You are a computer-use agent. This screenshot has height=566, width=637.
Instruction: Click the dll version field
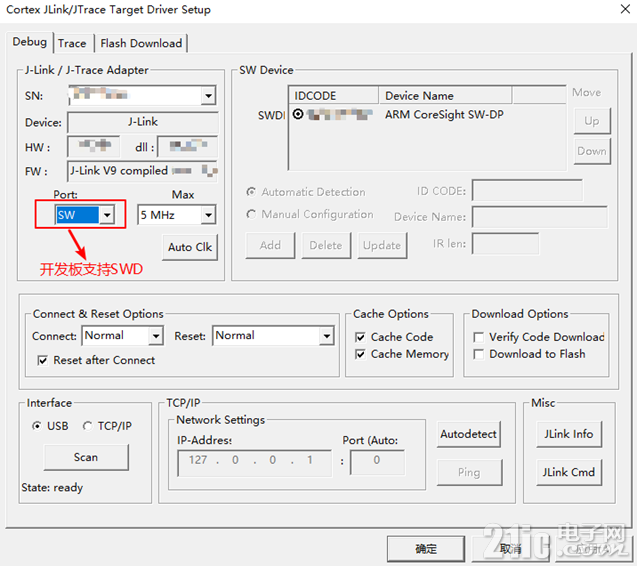(x=188, y=146)
